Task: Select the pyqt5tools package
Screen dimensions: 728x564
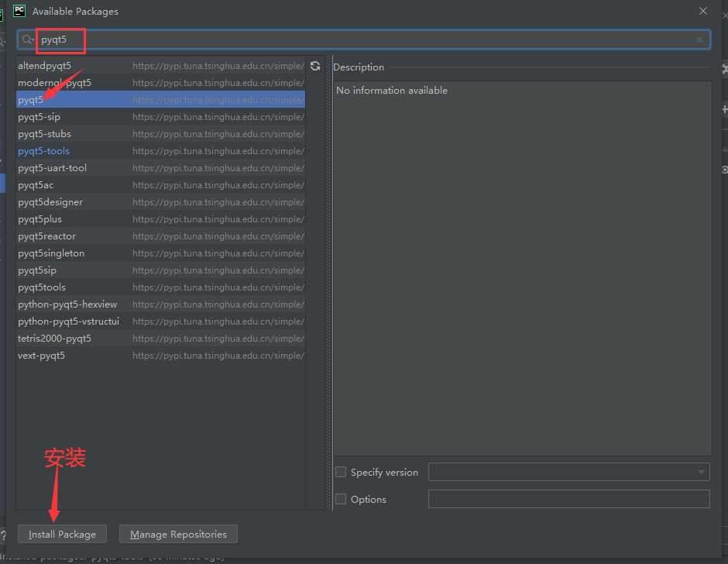Action: tap(160, 287)
